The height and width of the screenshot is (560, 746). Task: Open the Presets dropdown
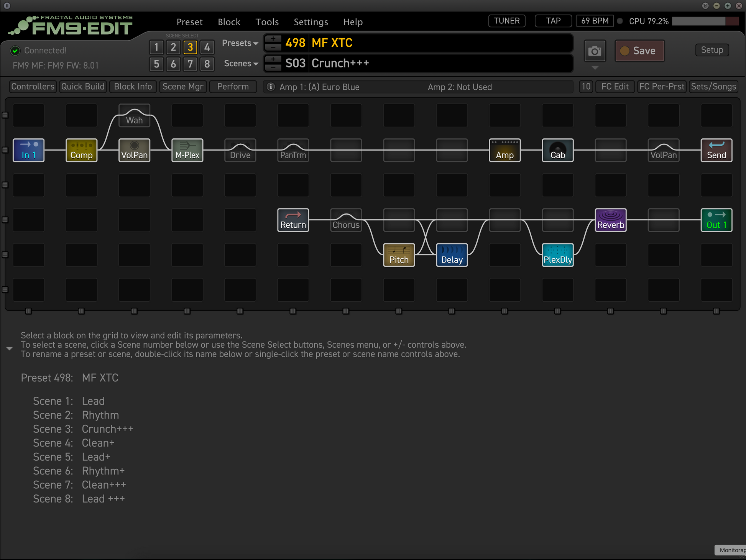coord(240,43)
